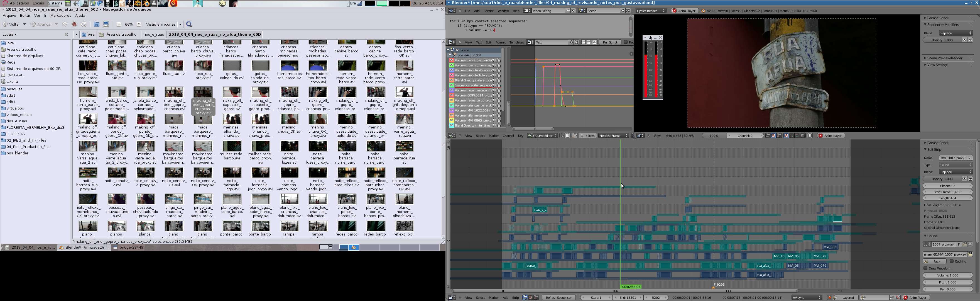Click the home folder toolbar icon
This screenshot has width=980, height=301.
tap(97, 24)
